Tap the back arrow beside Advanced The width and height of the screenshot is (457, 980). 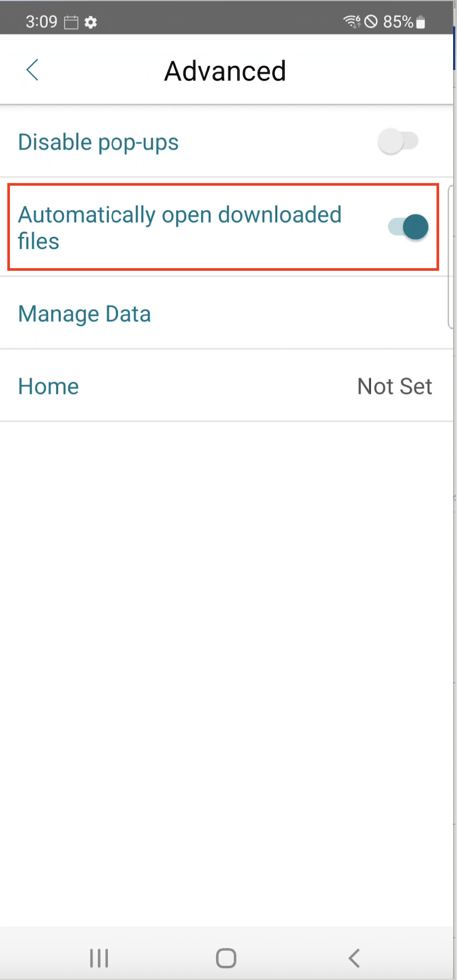click(x=32, y=70)
